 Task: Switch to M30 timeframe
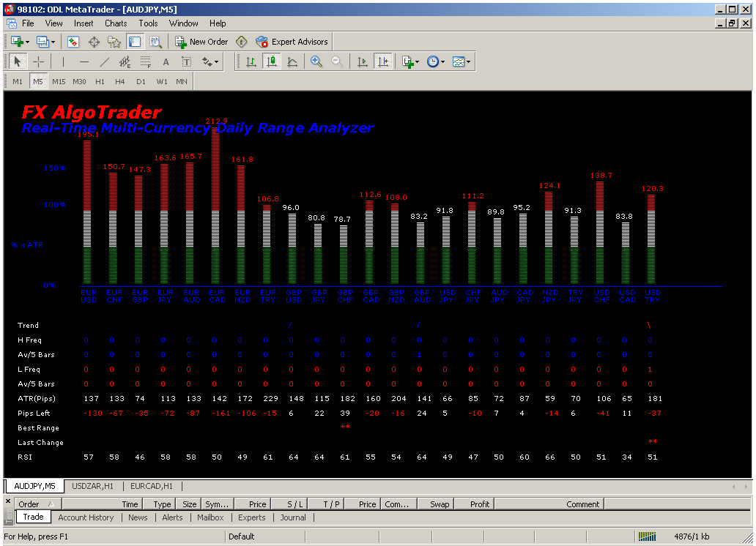pyautogui.click(x=80, y=81)
